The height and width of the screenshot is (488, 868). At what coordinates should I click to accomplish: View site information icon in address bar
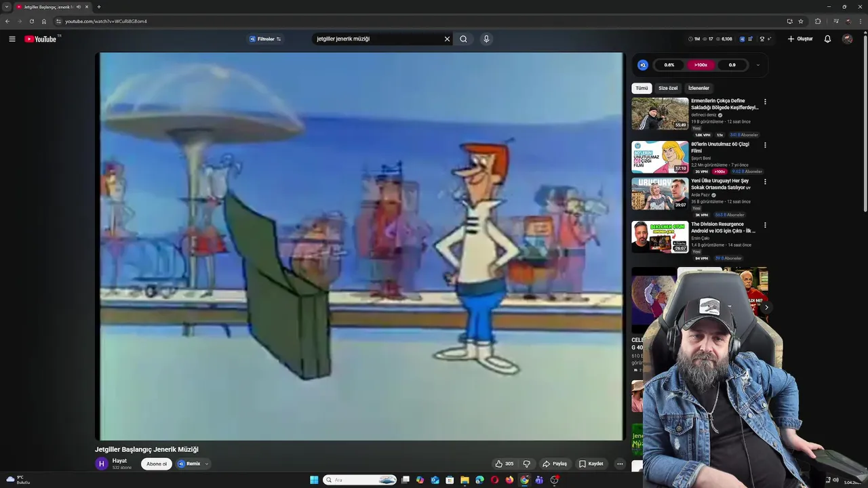tap(59, 21)
